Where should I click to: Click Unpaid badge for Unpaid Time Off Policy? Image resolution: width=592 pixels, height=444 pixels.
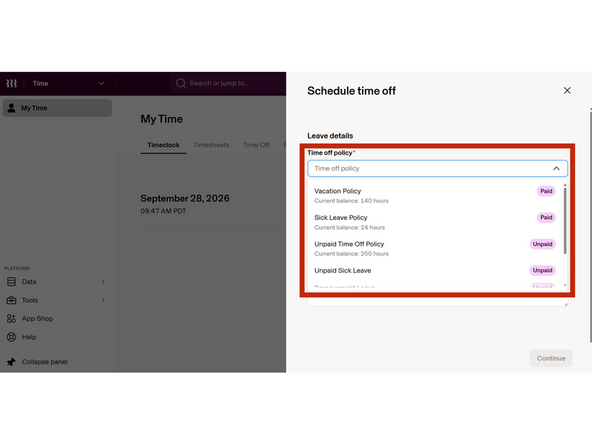click(x=543, y=244)
